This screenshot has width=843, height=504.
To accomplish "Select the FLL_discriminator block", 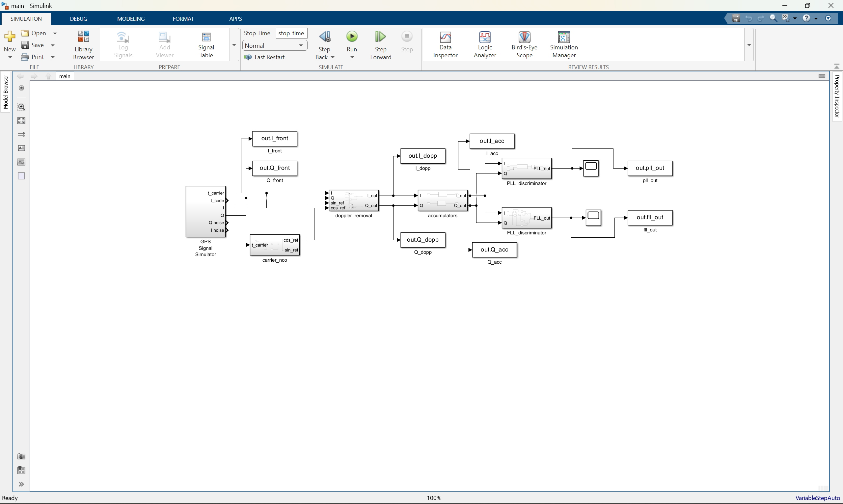I will click(x=527, y=218).
